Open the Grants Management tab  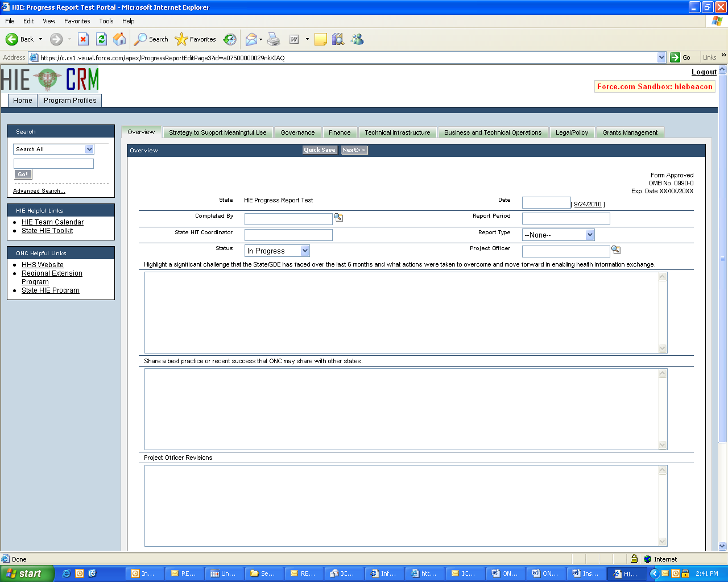630,132
